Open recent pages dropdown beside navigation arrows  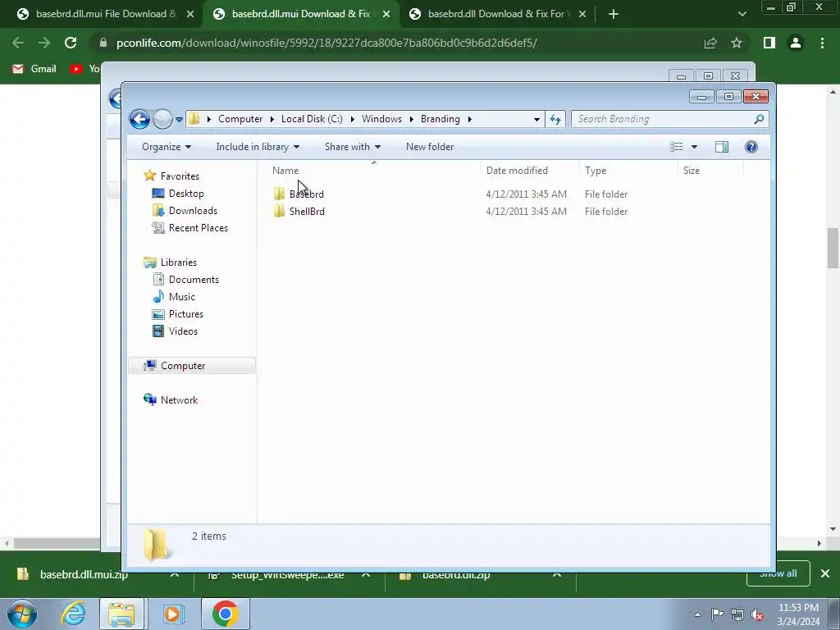pos(179,120)
